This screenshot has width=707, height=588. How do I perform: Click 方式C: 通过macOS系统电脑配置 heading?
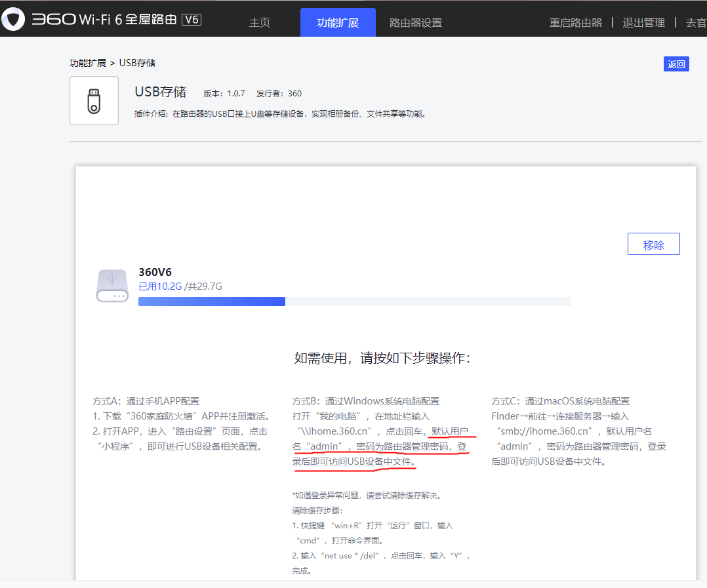click(x=561, y=401)
